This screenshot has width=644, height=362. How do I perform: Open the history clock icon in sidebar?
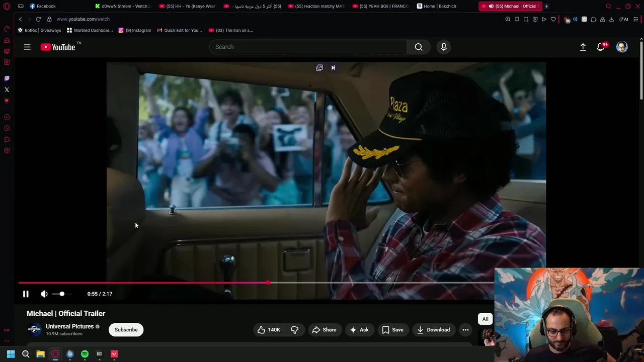7,128
